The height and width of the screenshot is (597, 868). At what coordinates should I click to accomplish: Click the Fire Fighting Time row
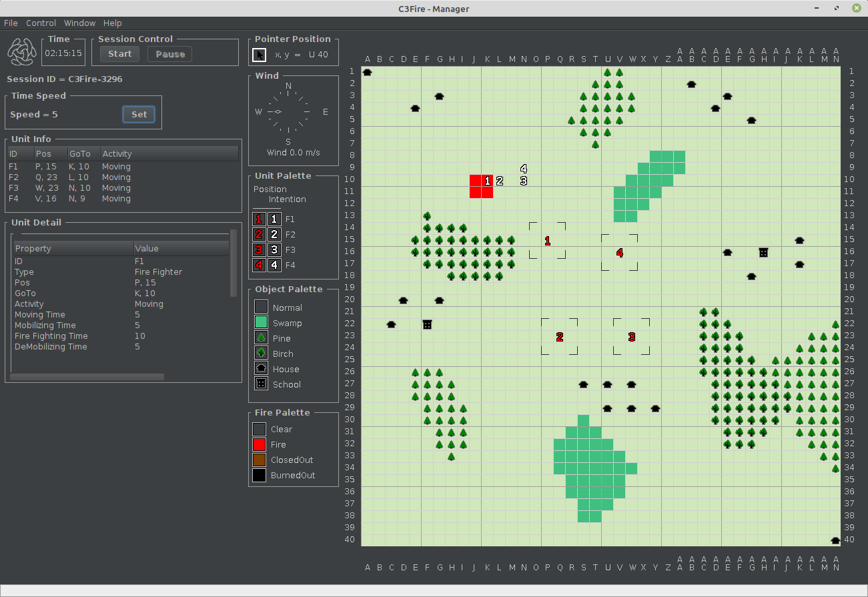121,336
